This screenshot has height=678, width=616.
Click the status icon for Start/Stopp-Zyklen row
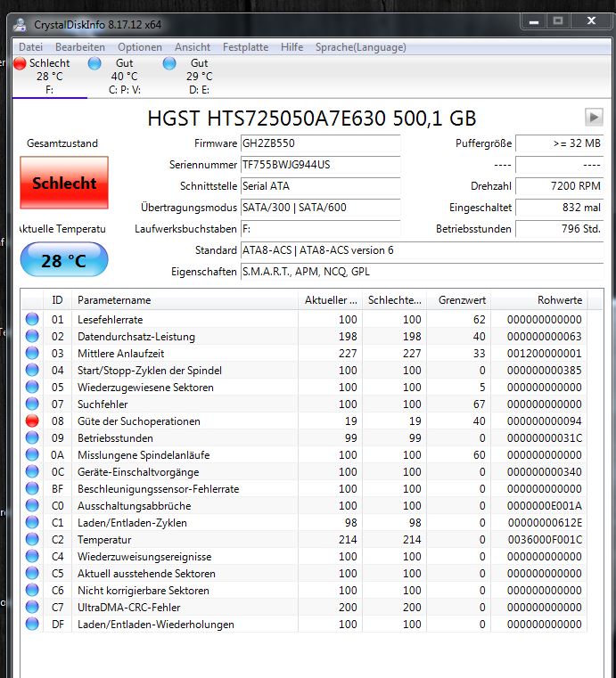[32, 370]
